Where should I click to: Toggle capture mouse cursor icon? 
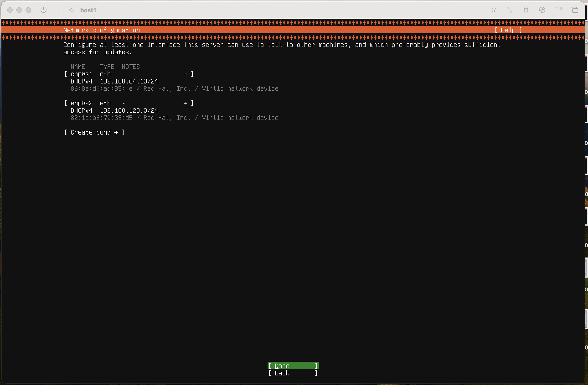pos(494,10)
